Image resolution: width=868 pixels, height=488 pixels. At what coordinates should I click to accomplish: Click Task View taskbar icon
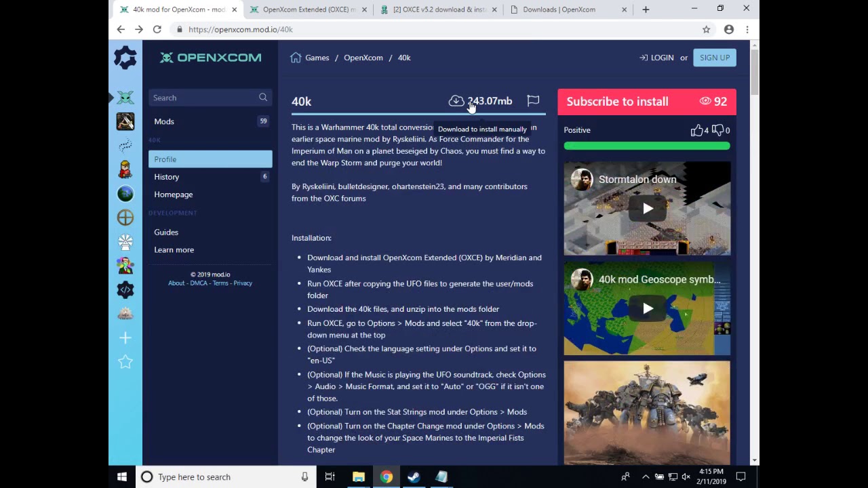click(x=330, y=477)
